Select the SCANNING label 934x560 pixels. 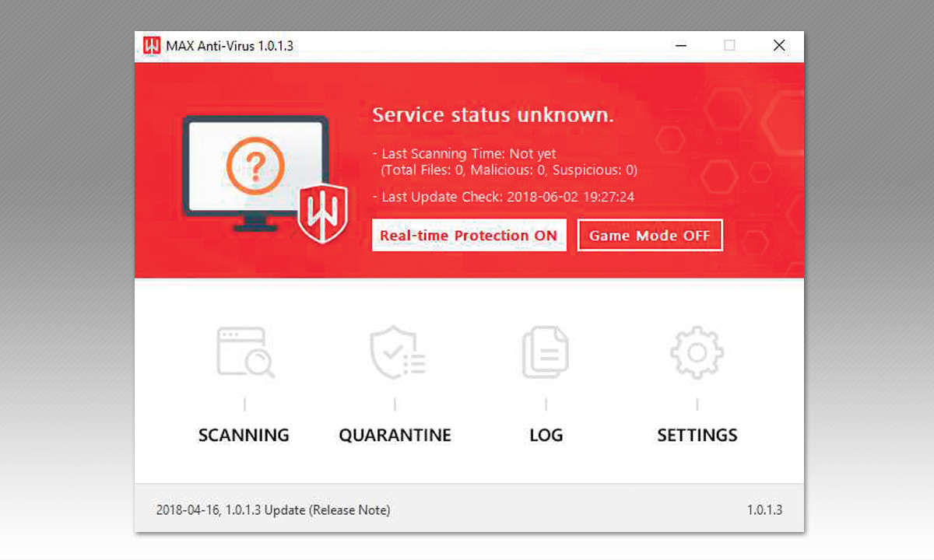click(244, 435)
